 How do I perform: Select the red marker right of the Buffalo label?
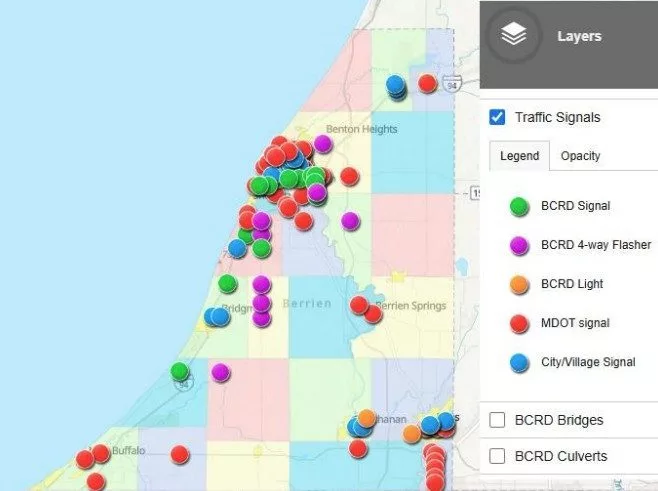pos(179,454)
